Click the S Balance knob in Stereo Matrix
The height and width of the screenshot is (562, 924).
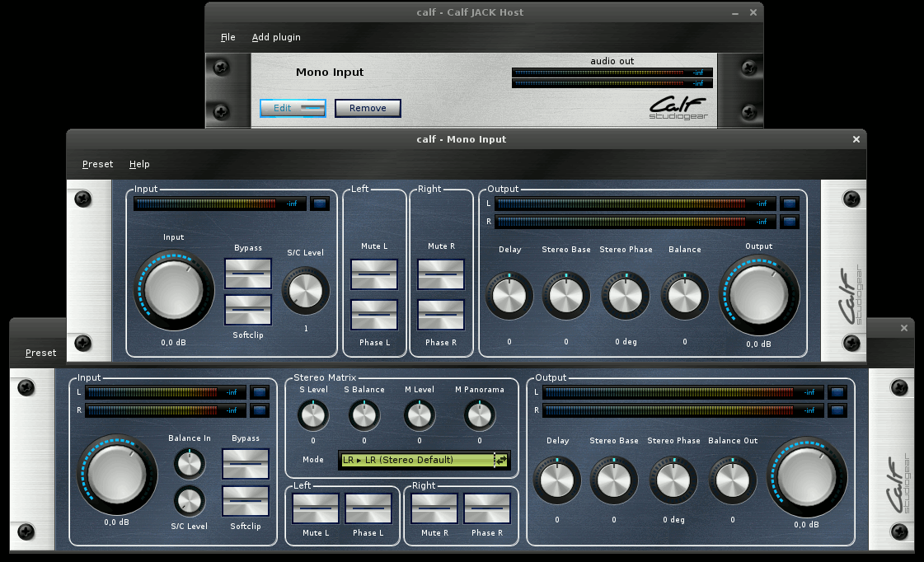click(x=364, y=415)
